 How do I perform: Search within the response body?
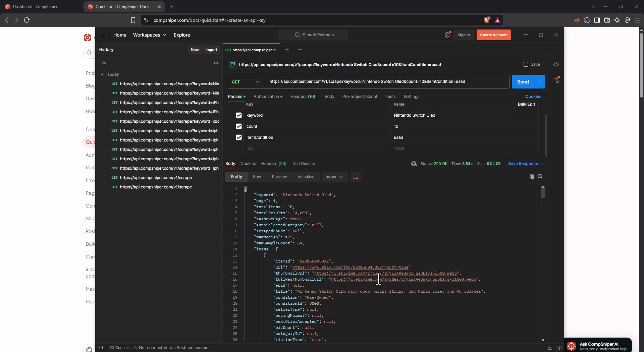pyautogui.click(x=540, y=176)
